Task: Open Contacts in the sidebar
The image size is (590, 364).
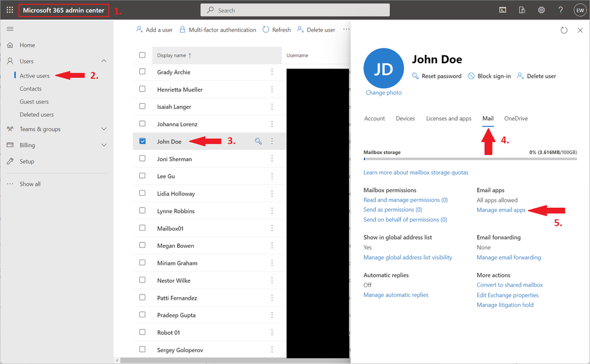Action: pyautogui.click(x=31, y=88)
